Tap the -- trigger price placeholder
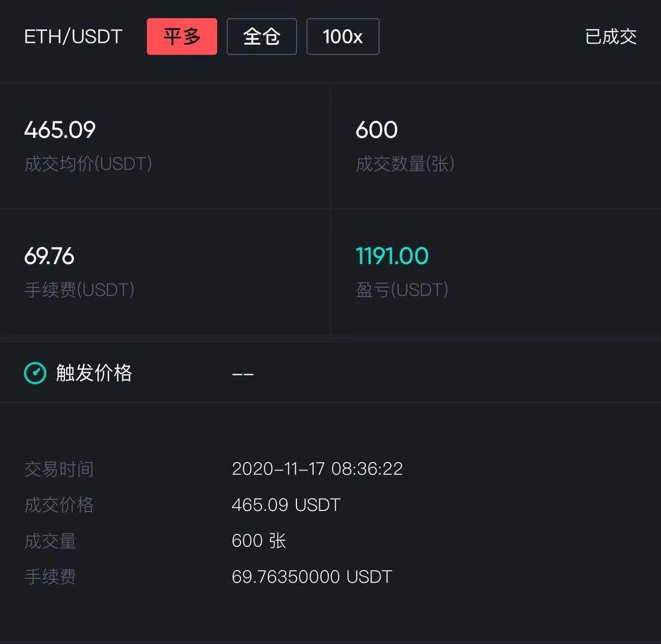Screen dimensions: 661x644 pos(243,373)
